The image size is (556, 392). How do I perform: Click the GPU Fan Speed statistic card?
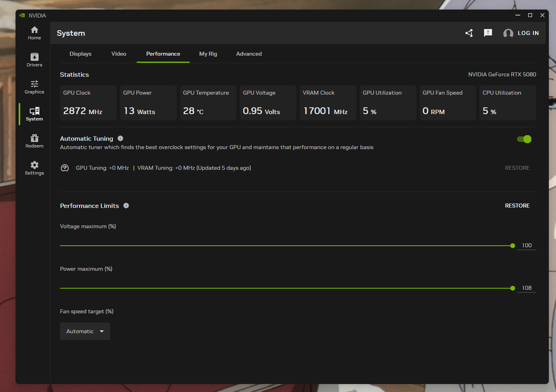[448, 103]
